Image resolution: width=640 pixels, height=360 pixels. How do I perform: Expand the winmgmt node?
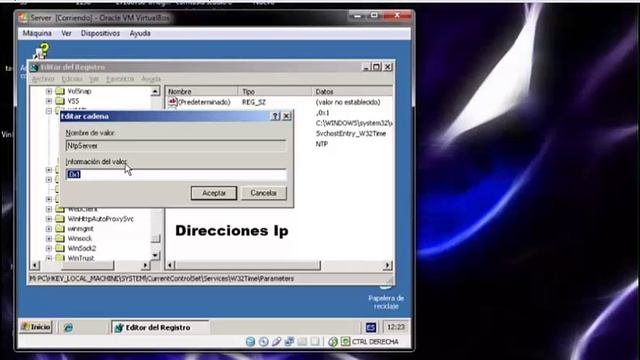click(49, 229)
